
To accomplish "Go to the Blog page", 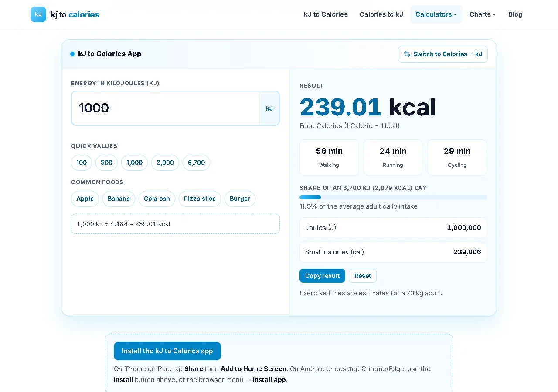I will tap(515, 14).
